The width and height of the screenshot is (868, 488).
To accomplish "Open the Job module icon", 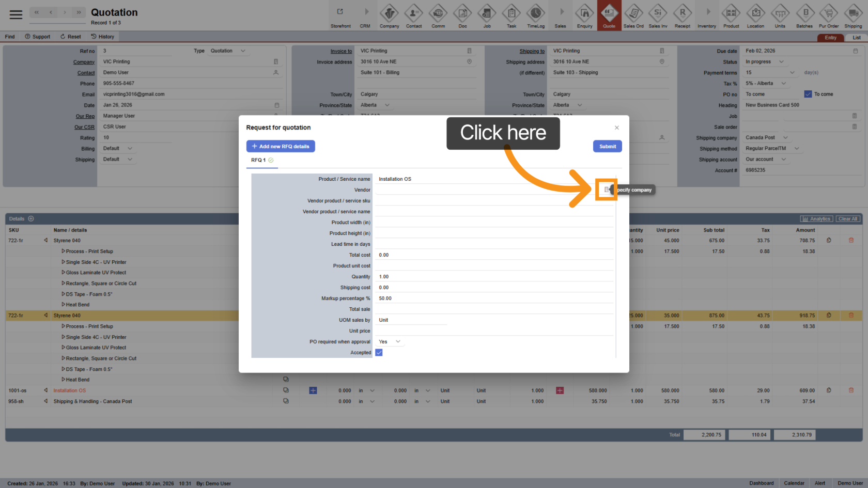I will tap(487, 15).
